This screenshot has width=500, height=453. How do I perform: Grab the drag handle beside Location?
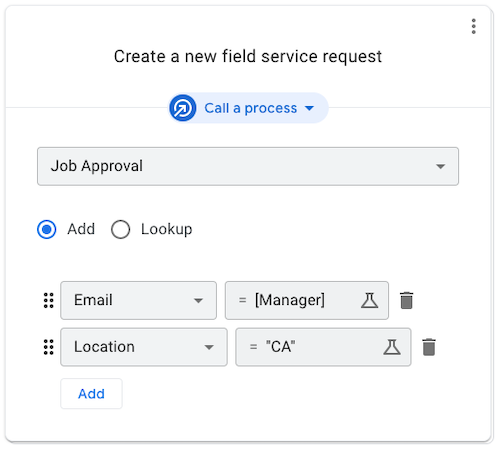pos(49,347)
